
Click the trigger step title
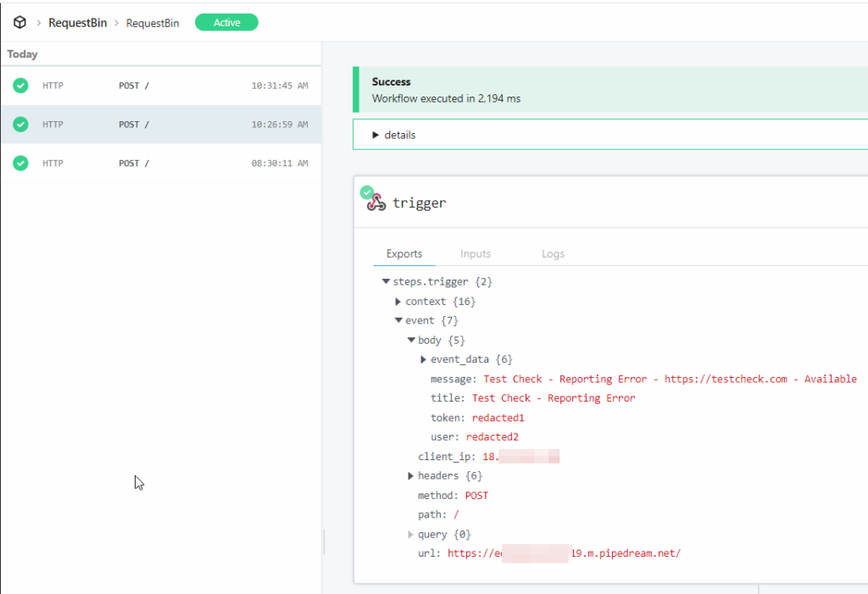click(x=419, y=203)
